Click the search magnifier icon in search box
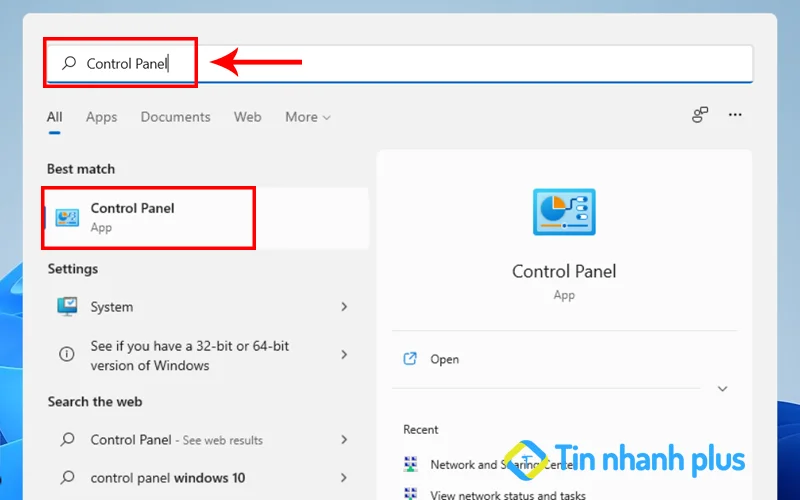Screen dimensions: 800x500 (x=69, y=63)
